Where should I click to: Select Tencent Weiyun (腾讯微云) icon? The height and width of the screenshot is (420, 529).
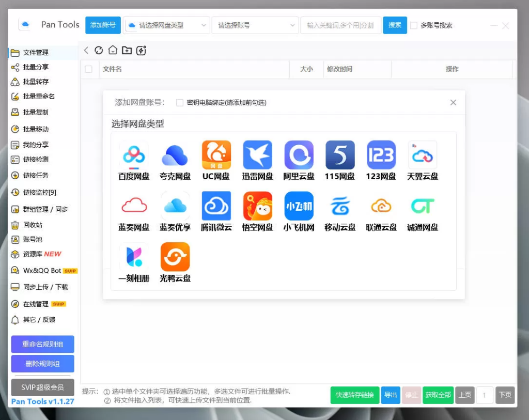point(216,206)
